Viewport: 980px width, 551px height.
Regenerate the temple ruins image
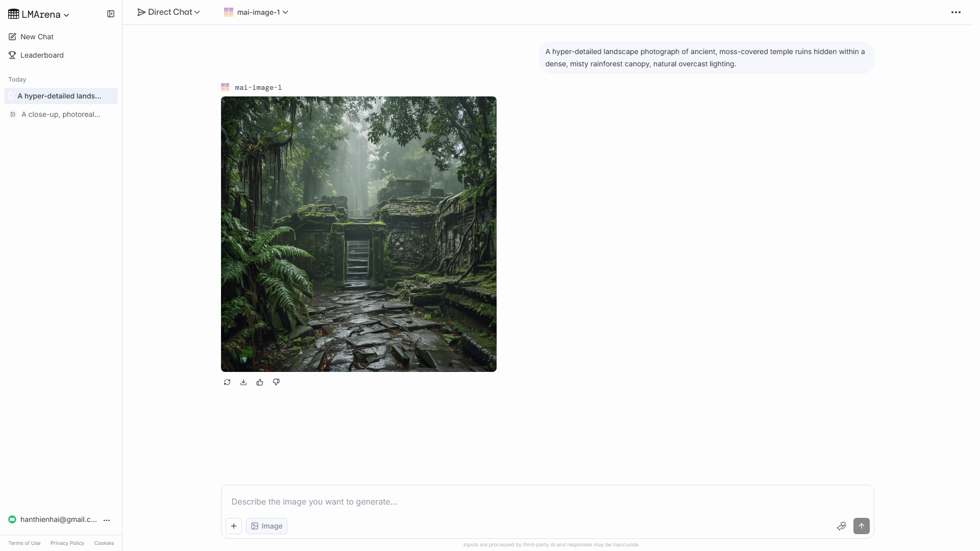[227, 382]
